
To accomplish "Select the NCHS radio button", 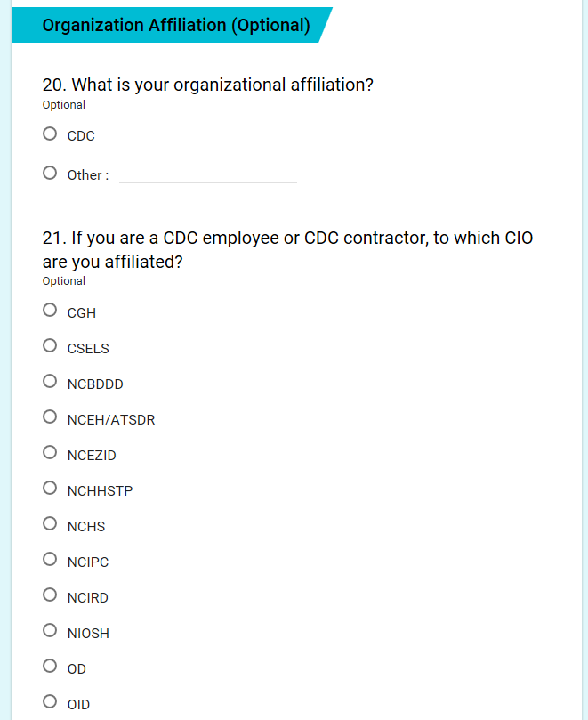I will 50,525.
